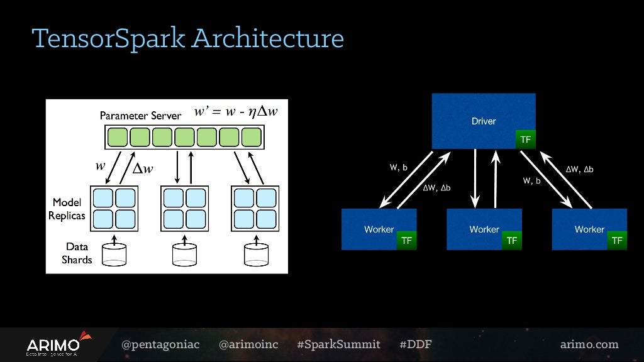Click the w' = w - ηΔw formula
The height and width of the screenshot is (362, 644).
pyautogui.click(x=236, y=112)
